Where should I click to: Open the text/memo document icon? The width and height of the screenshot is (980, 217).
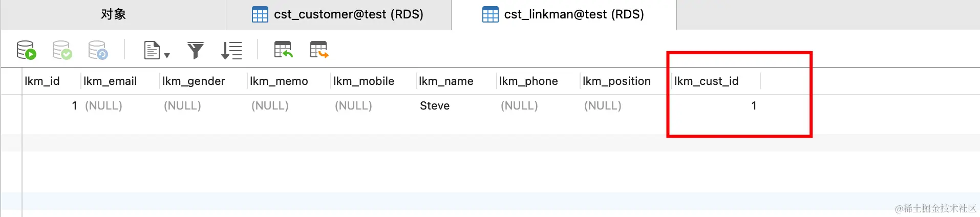click(x=152, y=50)
